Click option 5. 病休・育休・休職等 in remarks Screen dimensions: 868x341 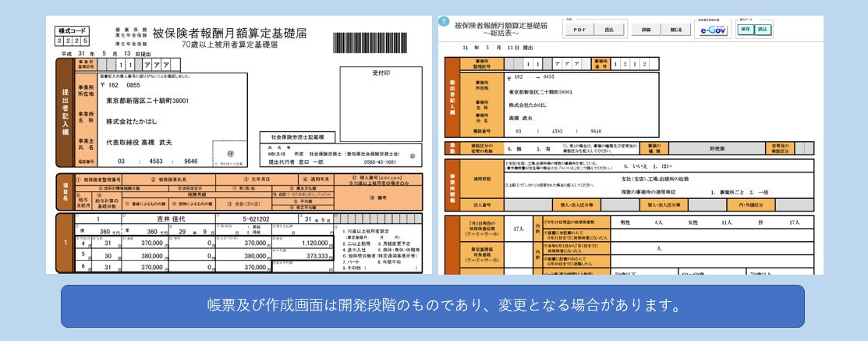pyautogui.click(x=399, y=250)
